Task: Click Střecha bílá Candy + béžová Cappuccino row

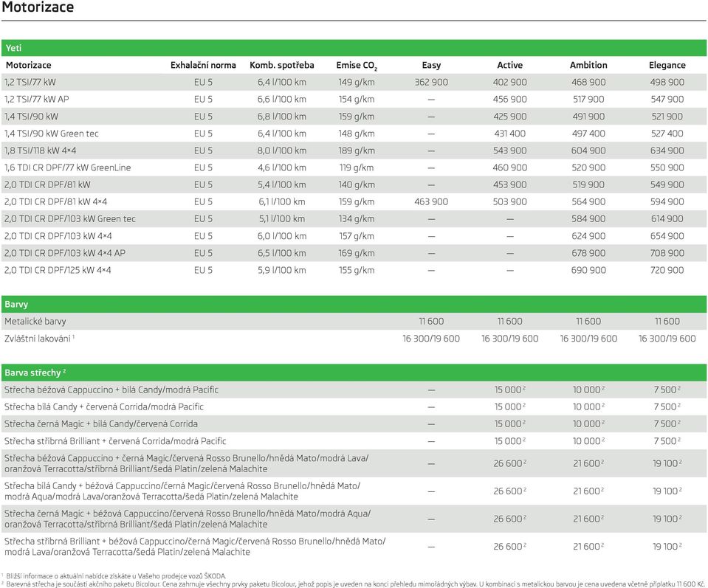Action: click(x=354, y=491)
